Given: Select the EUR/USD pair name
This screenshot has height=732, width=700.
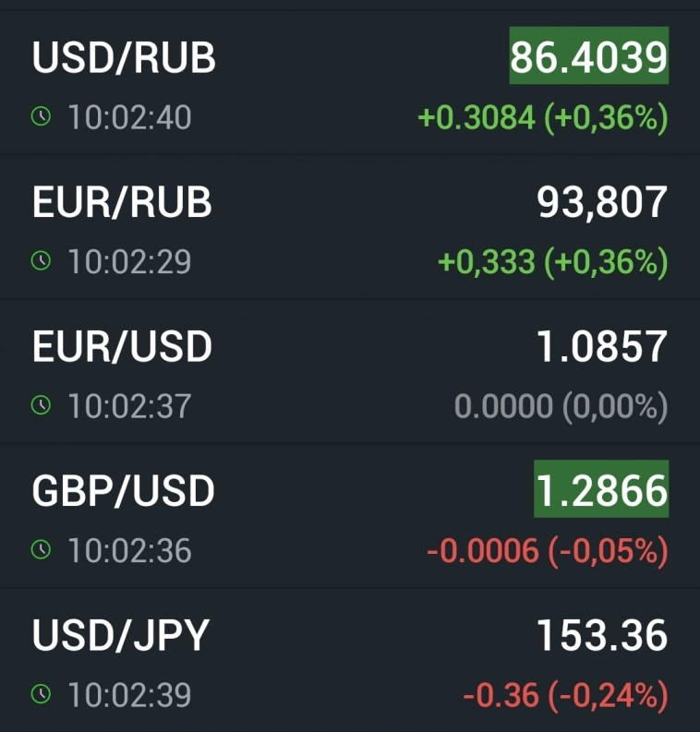Looking at the screenshot, I should (x=122, y=346).
